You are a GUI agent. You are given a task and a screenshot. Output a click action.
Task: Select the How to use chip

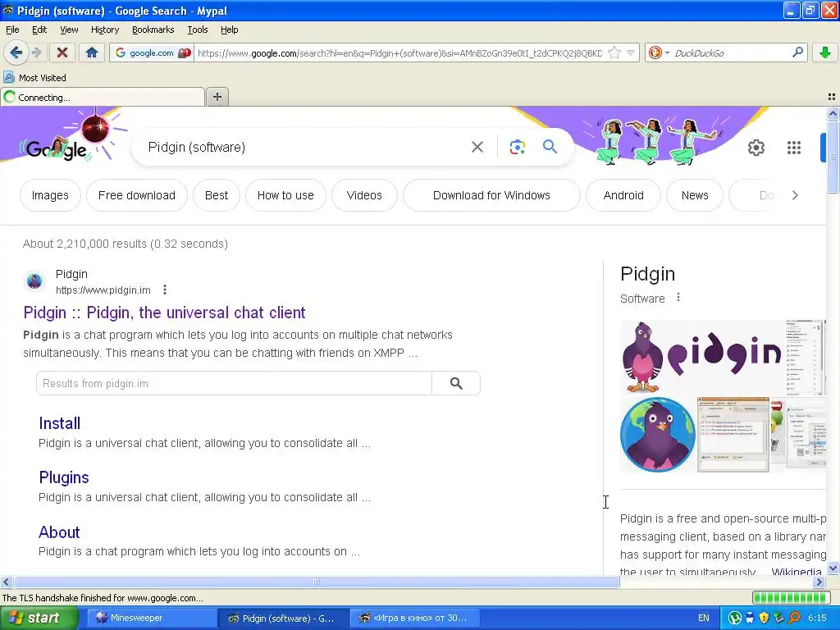[285, 195]
